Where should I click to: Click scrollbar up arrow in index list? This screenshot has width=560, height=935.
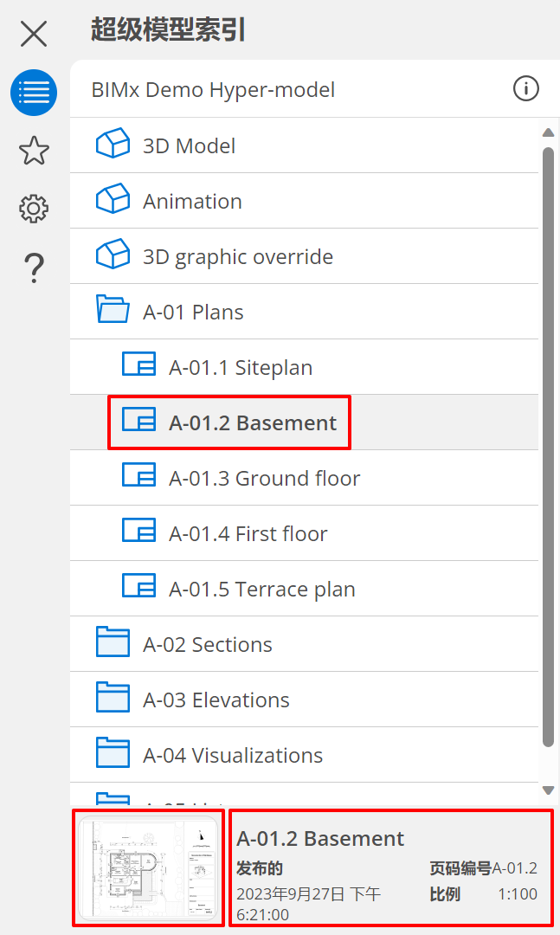tap(548, 132)
